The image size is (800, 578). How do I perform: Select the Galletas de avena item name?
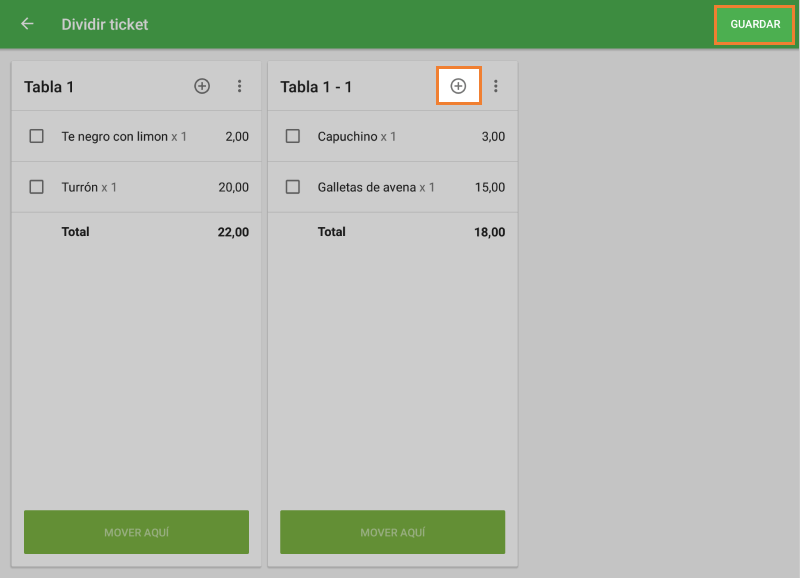click(x=366, y=187)
